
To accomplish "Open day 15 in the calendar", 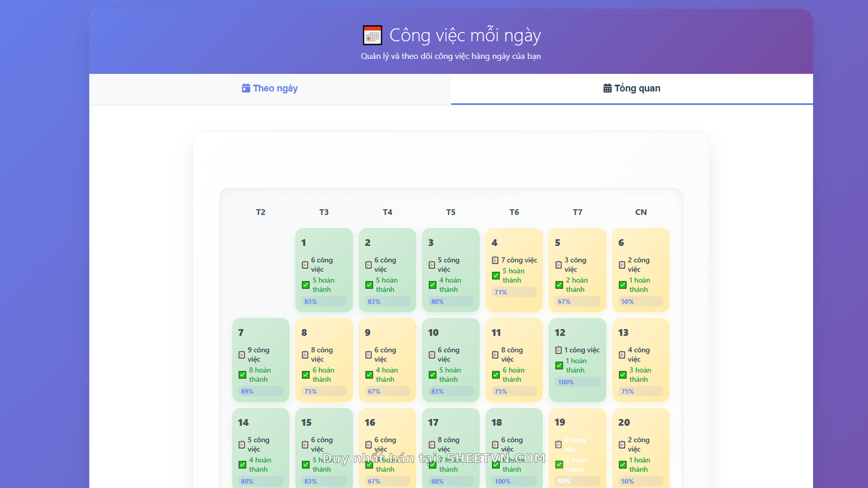I will point(324,447).
